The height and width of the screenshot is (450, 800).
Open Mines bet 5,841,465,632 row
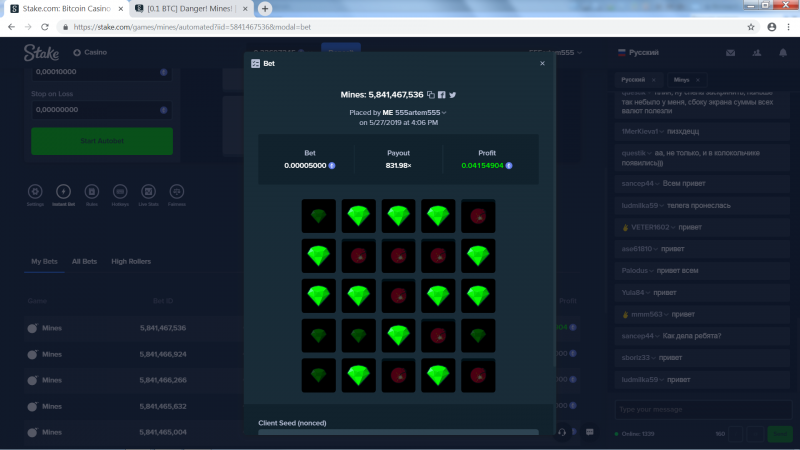(x=134, y=406)
